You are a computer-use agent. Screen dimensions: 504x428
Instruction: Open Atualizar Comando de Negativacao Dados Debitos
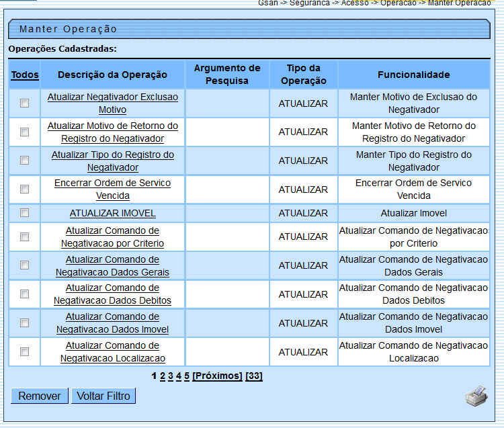point(113,294)
